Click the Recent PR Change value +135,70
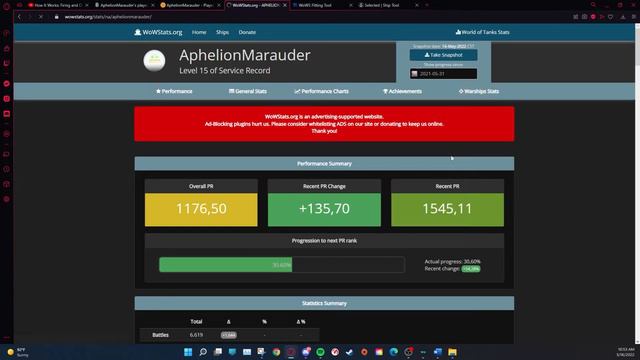The image size is (640, 360). pyautogui.click(x=324, y=209)
